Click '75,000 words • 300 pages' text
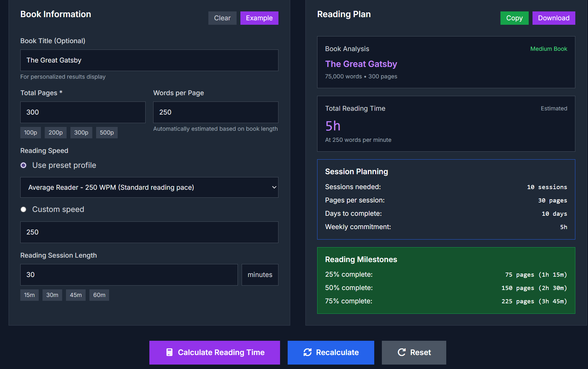The width and height of the screenshot is (588, 369). coord(361,76)
